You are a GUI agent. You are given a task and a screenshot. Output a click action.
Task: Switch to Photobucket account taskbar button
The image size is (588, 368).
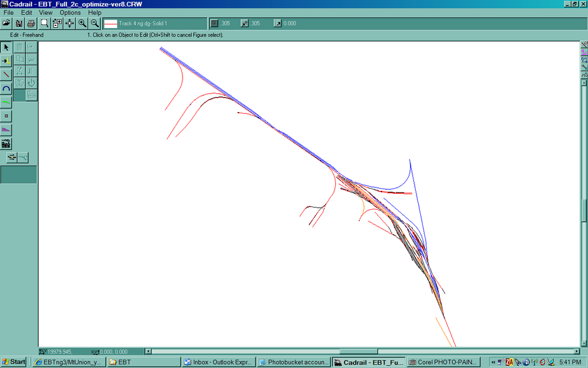click(294, 362)
